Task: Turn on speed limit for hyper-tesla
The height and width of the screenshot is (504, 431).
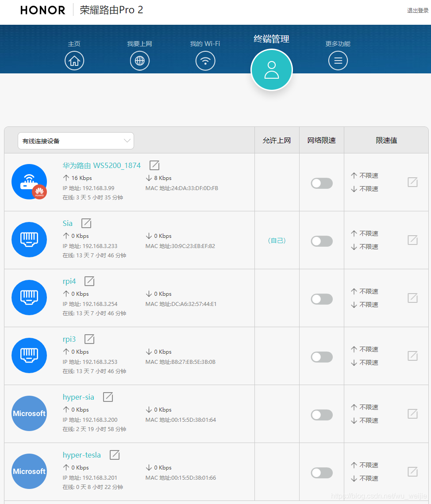Action: coord(322,473)
